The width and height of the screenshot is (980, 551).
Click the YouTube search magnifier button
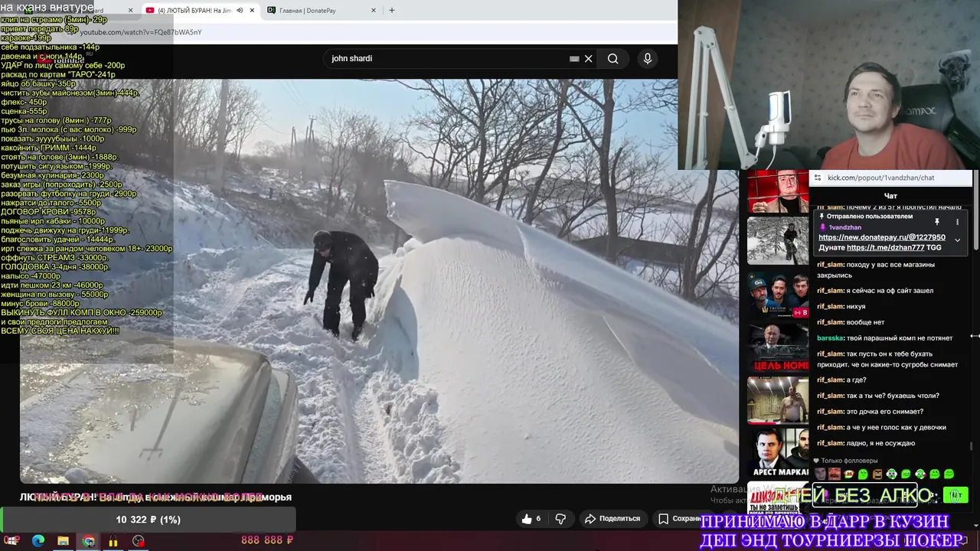click(612, 59)
